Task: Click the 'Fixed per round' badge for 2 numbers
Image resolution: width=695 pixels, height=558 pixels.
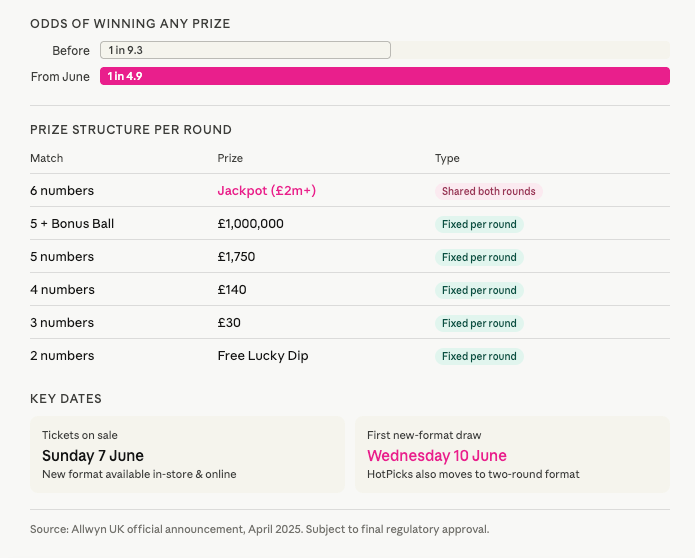Action: click(479, 356)
